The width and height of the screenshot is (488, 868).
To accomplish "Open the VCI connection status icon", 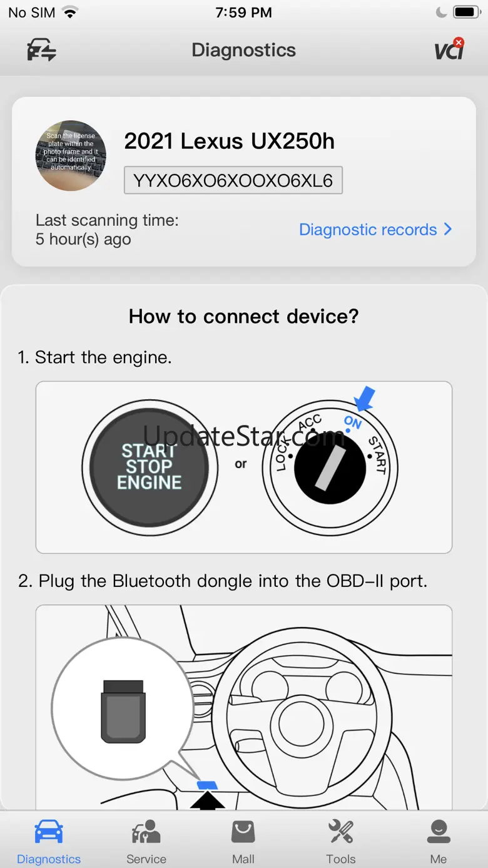I will [x=449, y=49].
